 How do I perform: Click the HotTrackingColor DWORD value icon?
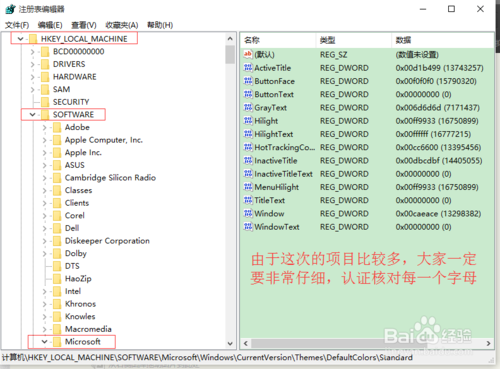[x=248, y=147]
